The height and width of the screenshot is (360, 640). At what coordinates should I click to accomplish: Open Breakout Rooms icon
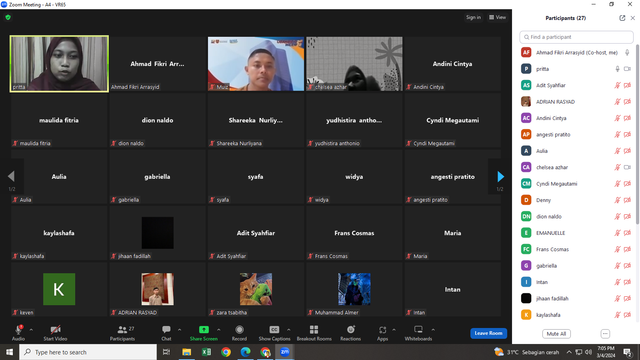point(314,329)
